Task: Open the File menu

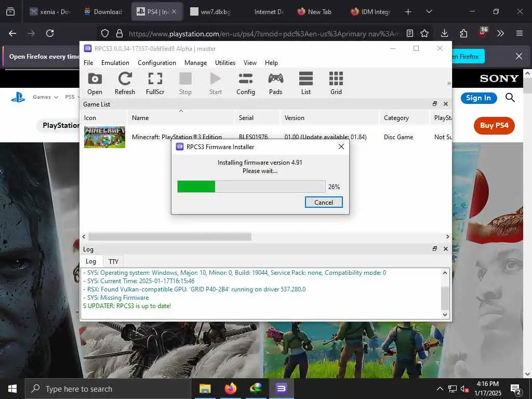Action: pos(88,63)
